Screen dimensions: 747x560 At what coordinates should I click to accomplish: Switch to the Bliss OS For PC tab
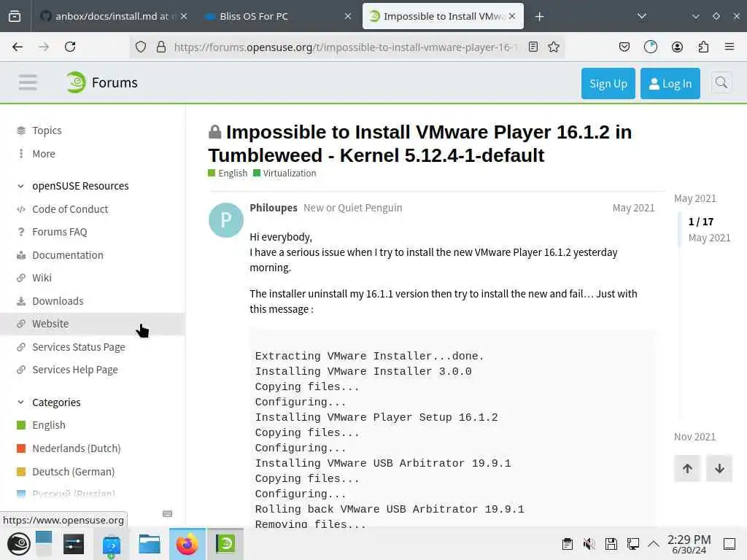[x=278, y=16]
